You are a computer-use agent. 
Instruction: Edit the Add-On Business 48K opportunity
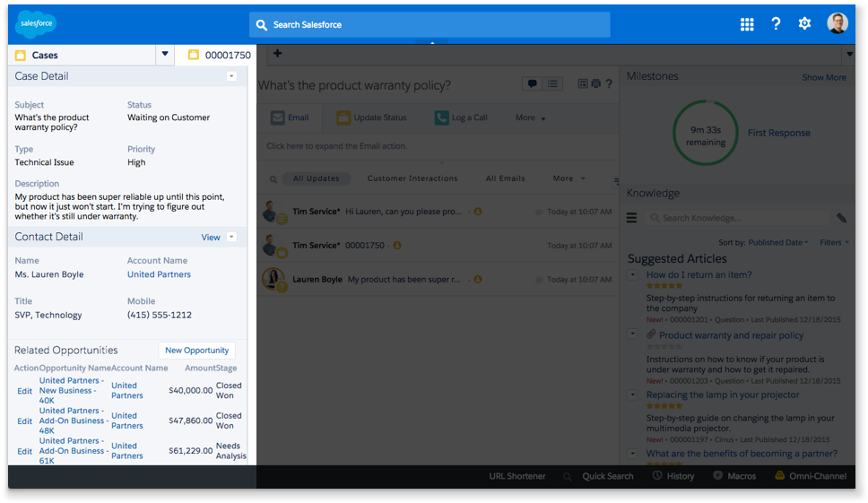tap(24, 421)
